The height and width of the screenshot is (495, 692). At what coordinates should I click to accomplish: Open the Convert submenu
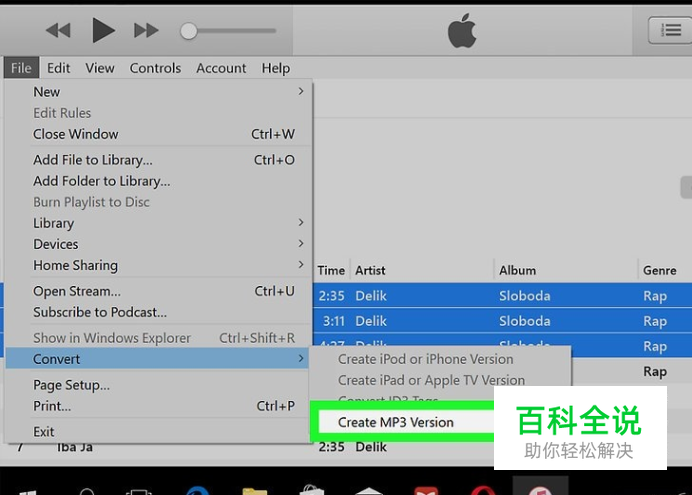pos(158,359)
